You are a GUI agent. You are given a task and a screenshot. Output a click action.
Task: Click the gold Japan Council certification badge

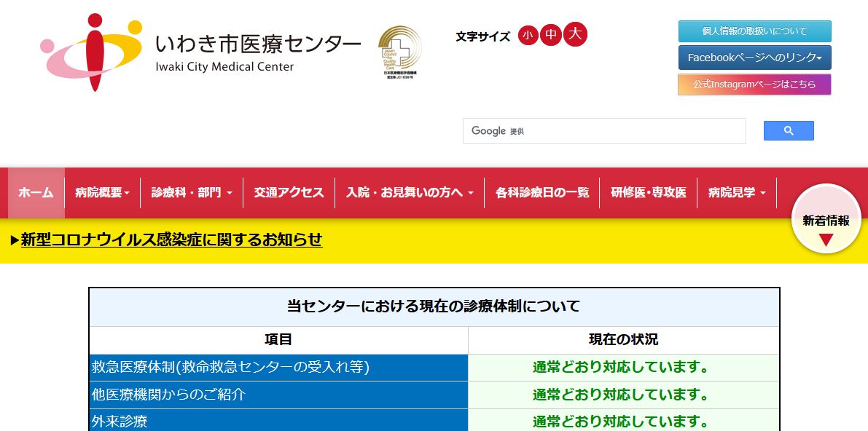coord(399,51)
